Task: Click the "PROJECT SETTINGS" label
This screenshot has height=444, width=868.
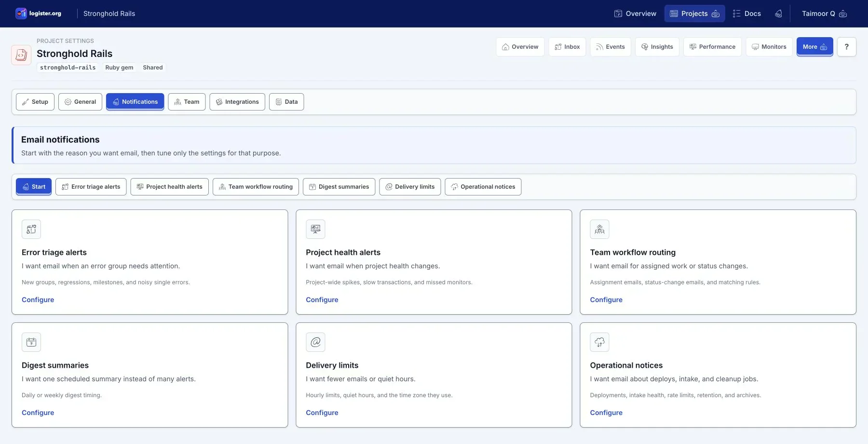Action: click(x=65, y=41)
